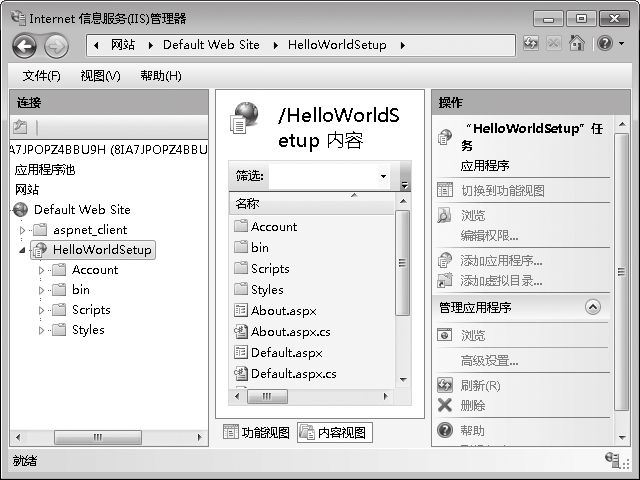The image size is (640, 480).
Task: Switch to the 功能视图 tab
Action: click(256, 432)
